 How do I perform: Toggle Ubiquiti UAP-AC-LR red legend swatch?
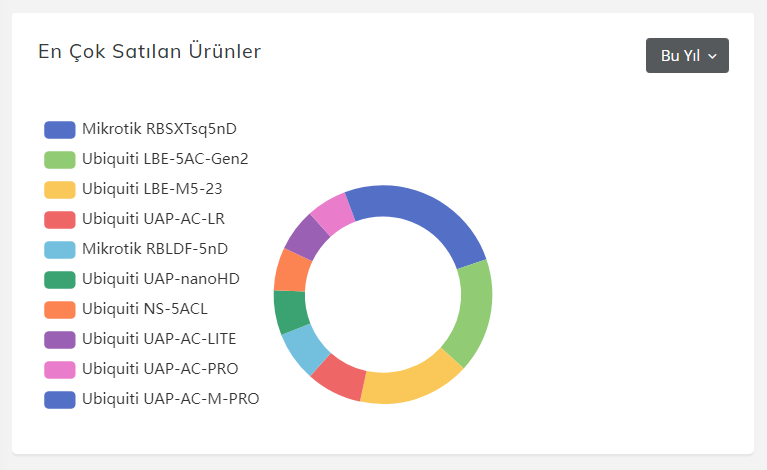click(60, 220)
